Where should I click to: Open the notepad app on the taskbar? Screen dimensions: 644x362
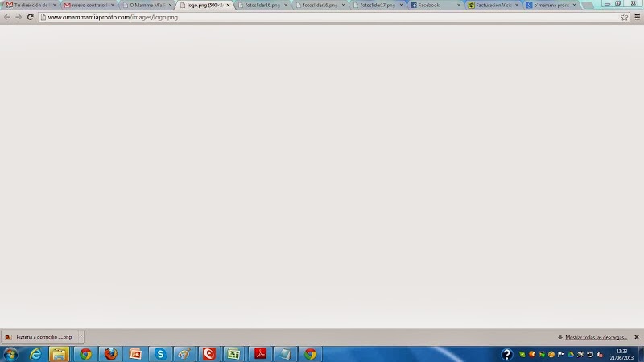click(x=285, y=354)
